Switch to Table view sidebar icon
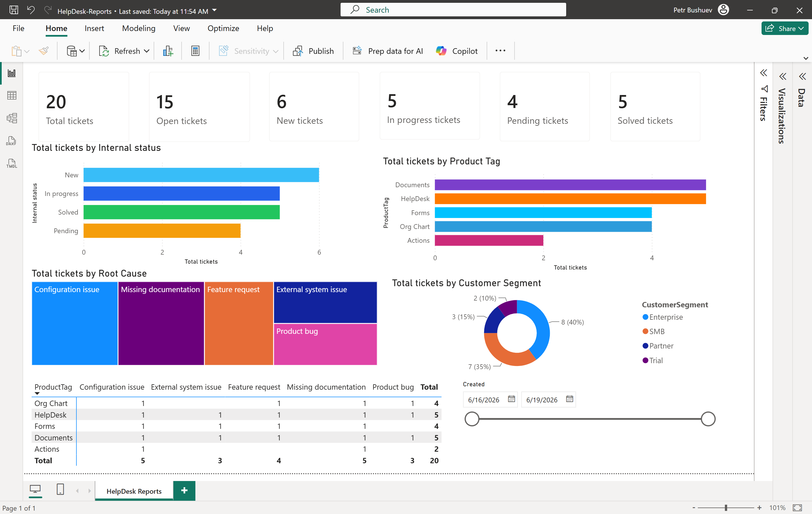Viewport: 812px width, 514px height. [x=12, y=96]
